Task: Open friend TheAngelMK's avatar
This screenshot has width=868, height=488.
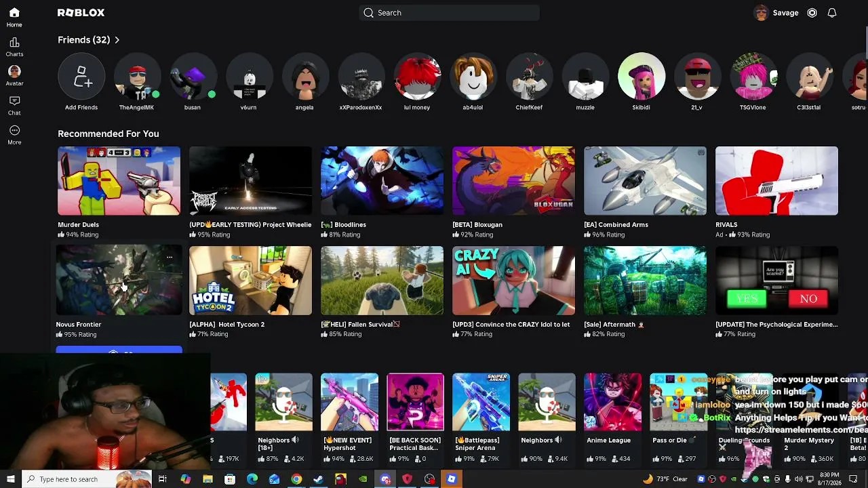Action: tap(137, 76)
